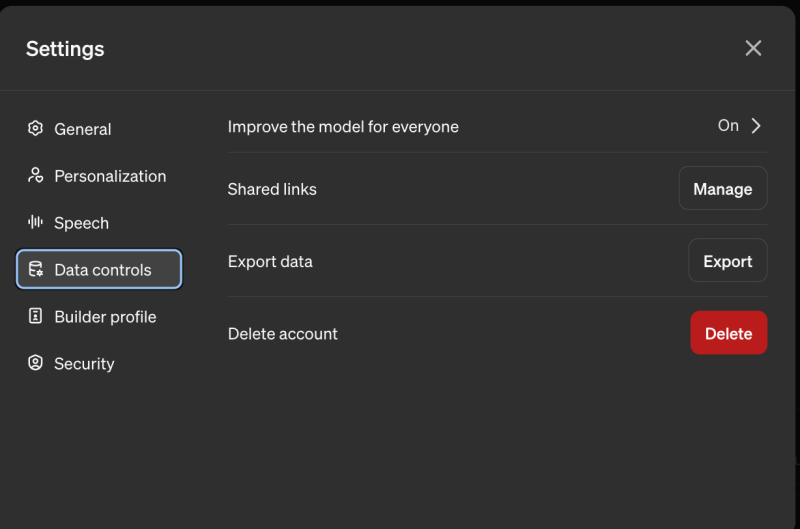Viewport: 800px width, 529px height.
Task: Select the Speech label in sidebar
Action: point(81,223)
